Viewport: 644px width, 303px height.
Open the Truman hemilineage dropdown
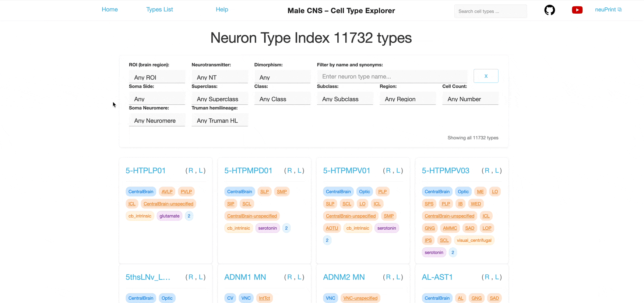[x=219, y=121]
